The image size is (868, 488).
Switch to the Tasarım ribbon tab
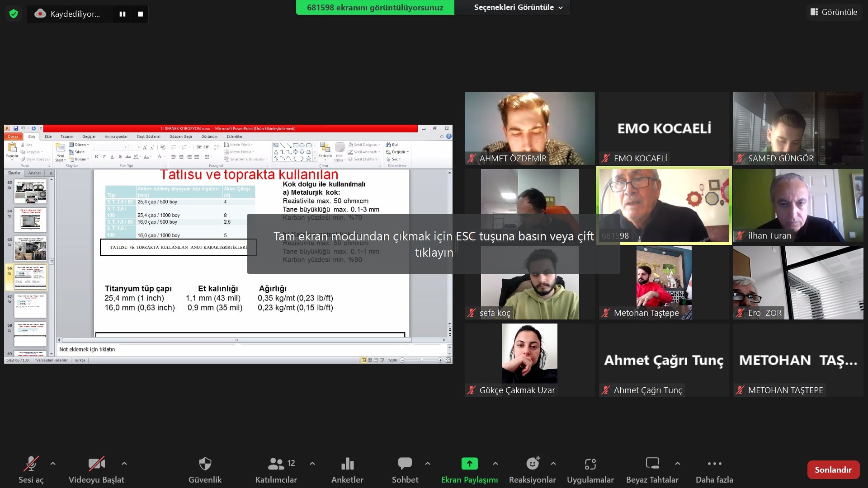(67, 136)
